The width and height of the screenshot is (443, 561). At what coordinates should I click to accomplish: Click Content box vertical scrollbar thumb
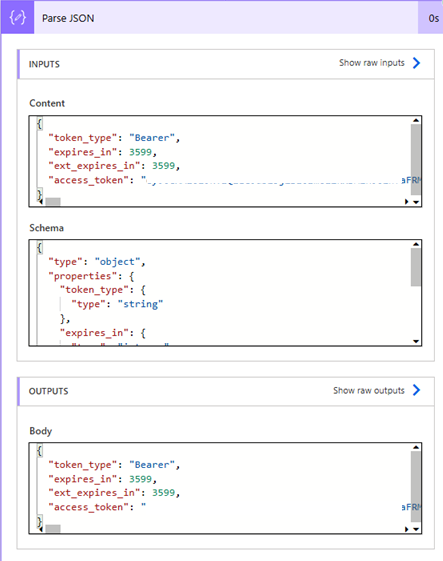pyautogui.click(x=415, y=160)
